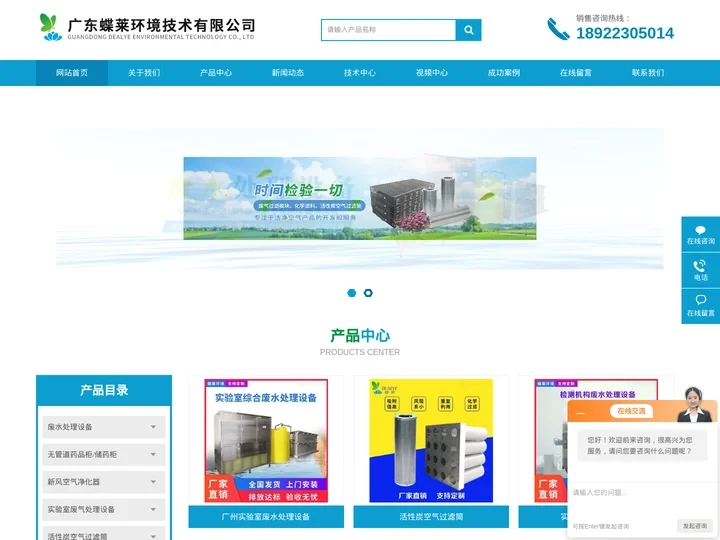
Task: Go to 网站首页 menu item
Action: click(72, 73)
